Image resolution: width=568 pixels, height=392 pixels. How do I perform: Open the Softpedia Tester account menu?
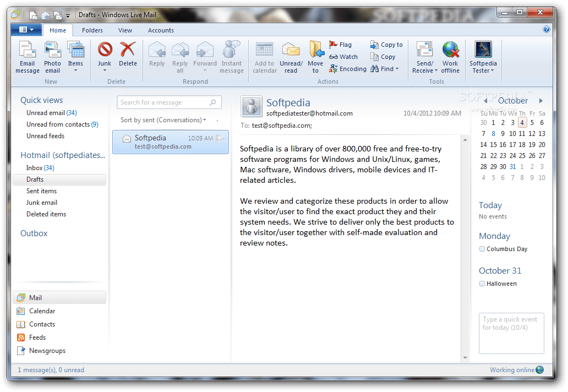(x=483, y=57)
